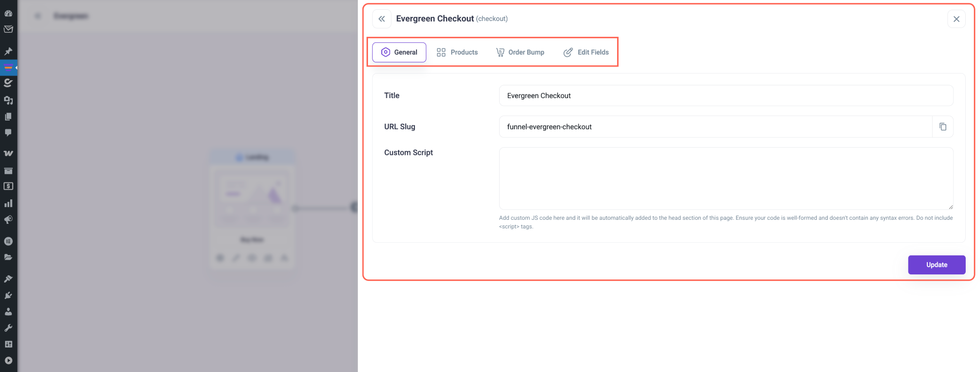
Task: Click the 'Evergreen Checkout' panel heading
Action: pos(435,18)
